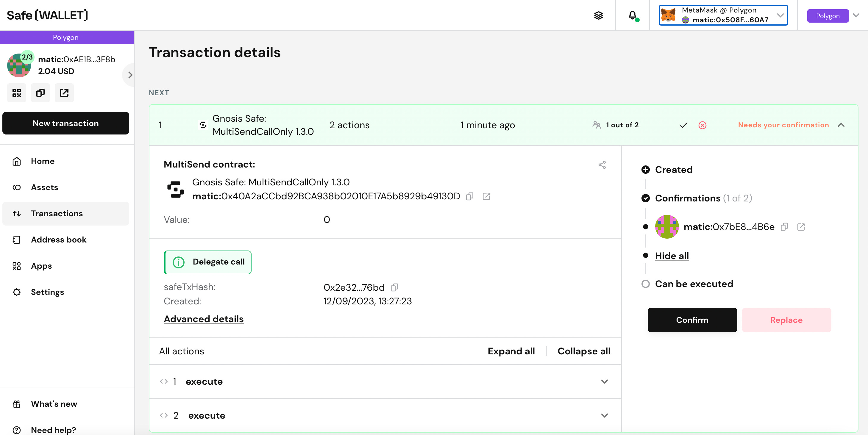This screenshot has height=435, width=868.
Task: Copy the MultiSendCallOnly contract address
Action: pos(469,196)
